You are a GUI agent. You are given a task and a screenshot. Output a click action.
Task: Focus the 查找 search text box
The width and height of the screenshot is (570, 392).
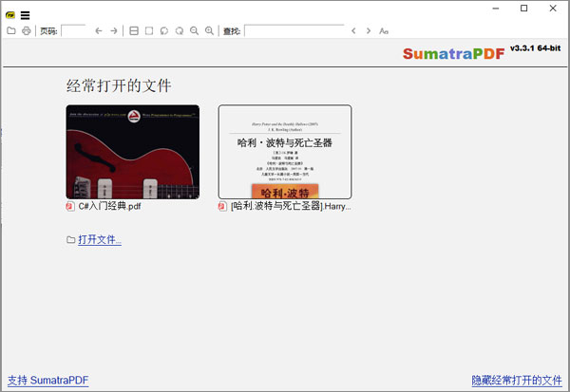point(294,31)
